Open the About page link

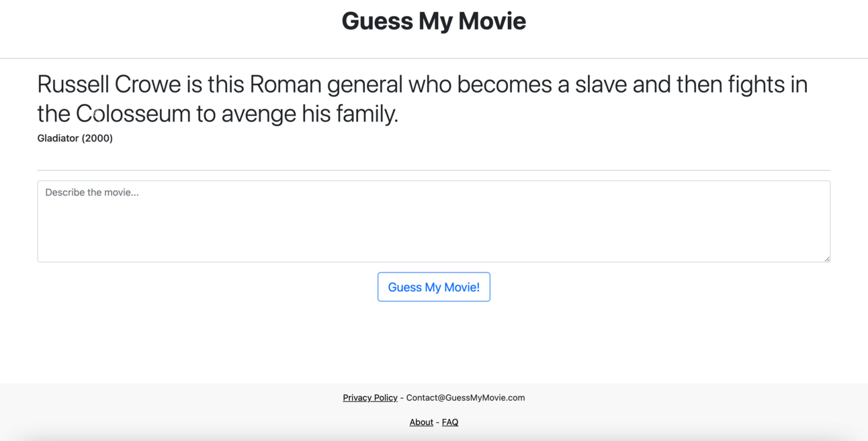pos(421,422)
